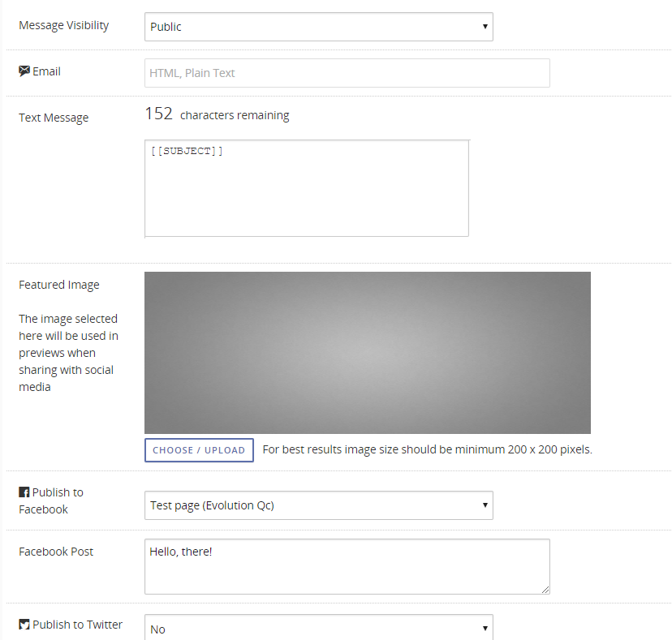Open the Publish to Twitter dropdown
The image size is (672, 640).
pyautogui.click(x=318, y=627)
